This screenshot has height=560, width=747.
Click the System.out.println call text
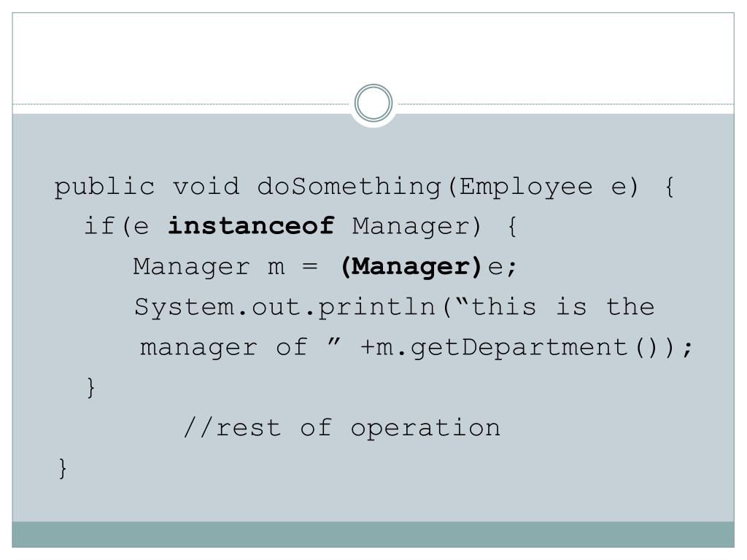tap(285, 307)
